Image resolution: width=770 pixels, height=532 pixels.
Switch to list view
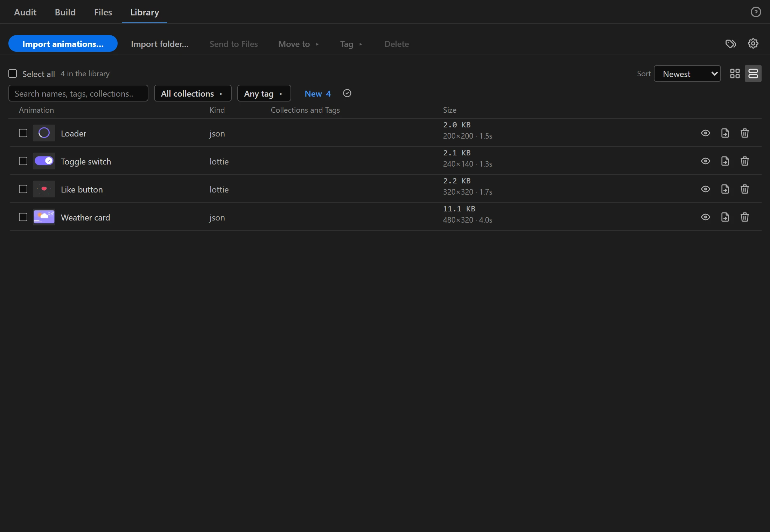tap(753, 73)
